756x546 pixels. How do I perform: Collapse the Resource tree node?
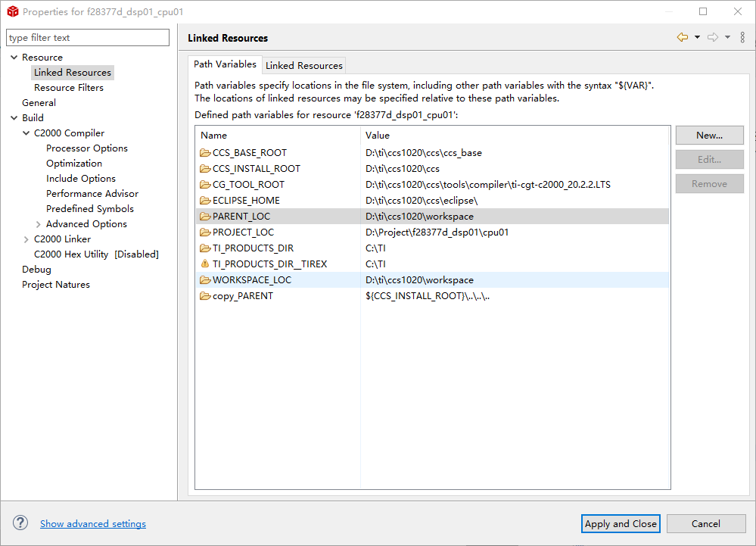[14, 58]
